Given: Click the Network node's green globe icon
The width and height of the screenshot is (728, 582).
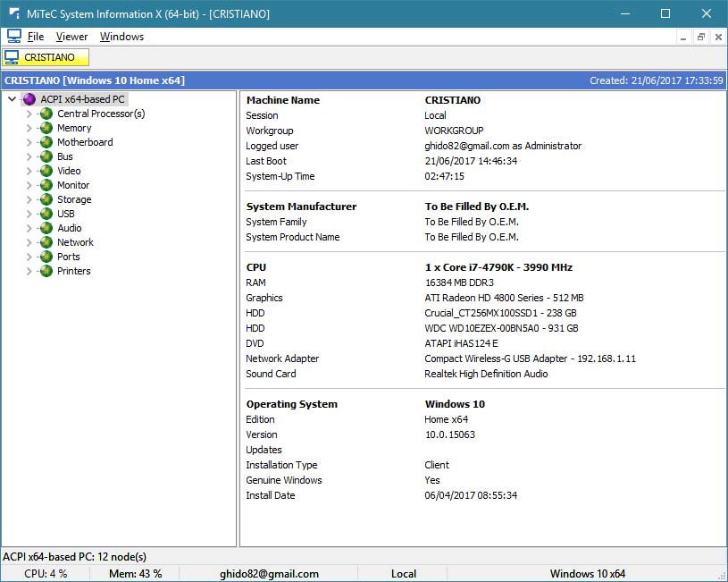Looking at the screenshot, I should coord(46,242).
